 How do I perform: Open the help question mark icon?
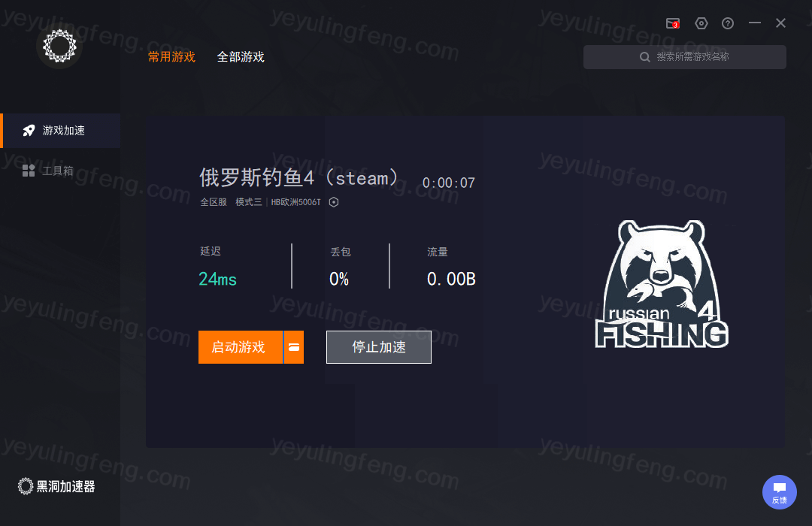click(x=728, y=23)
